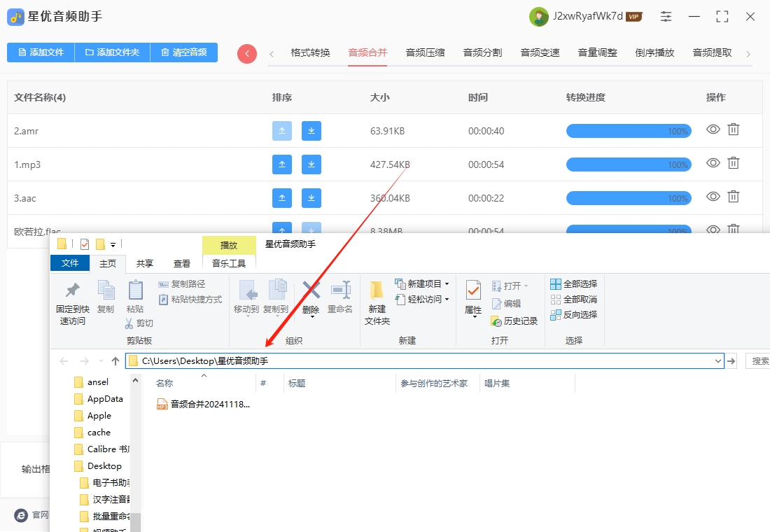The width and height of the screenshot is (770, 532).
Task: Move 2.amr down in the order
Action: click(x=311, y=131)
